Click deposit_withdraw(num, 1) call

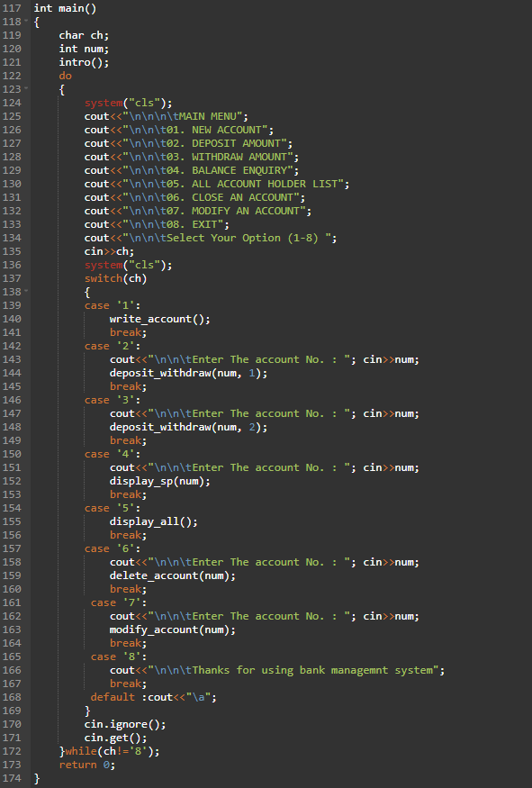click(x=188, y=374)
